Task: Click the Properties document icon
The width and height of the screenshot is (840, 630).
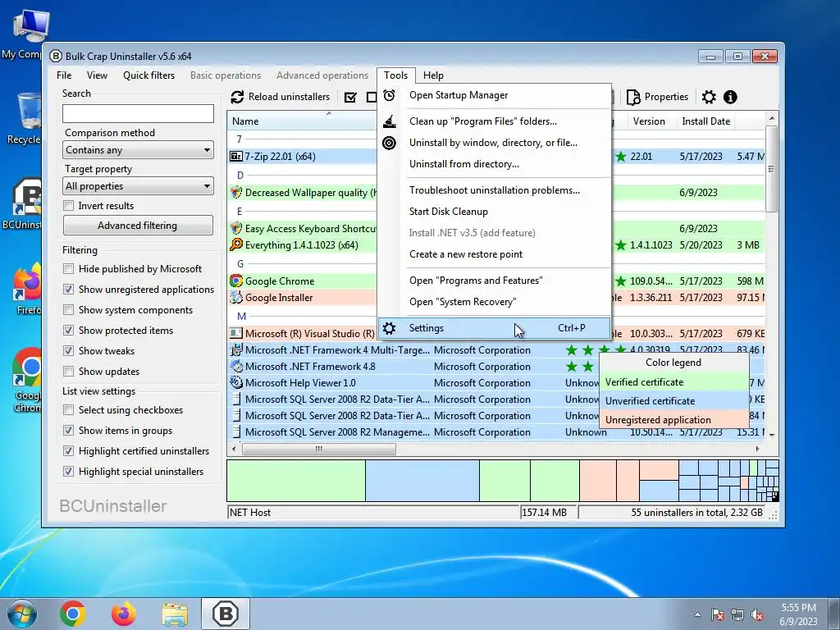Action: [x=633, y=97]
